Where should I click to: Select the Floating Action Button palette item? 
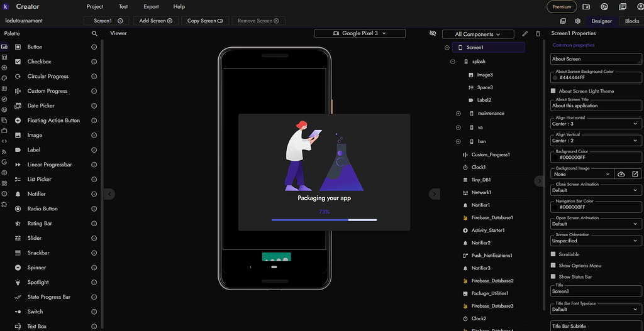coord(53,121)
